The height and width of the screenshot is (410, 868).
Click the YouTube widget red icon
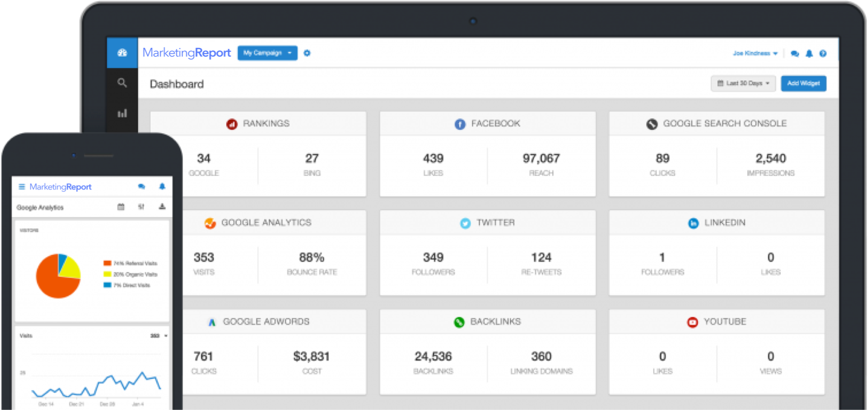[x=693, y=322]
